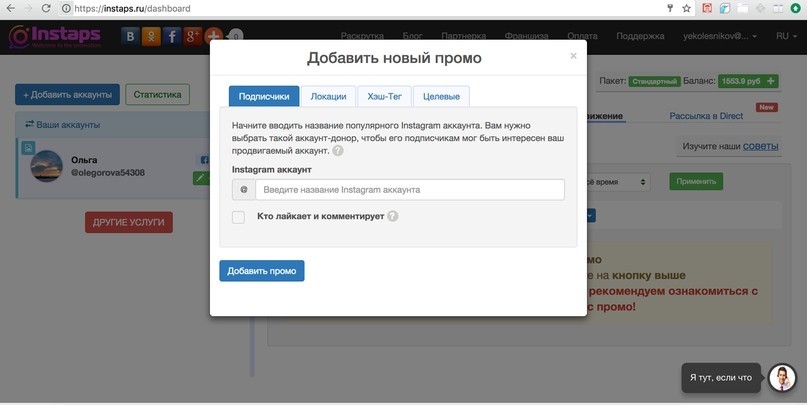The height and width of the screenshot is (405, 807).
Task: Open the saved password key icon
Action: point(670,8)
